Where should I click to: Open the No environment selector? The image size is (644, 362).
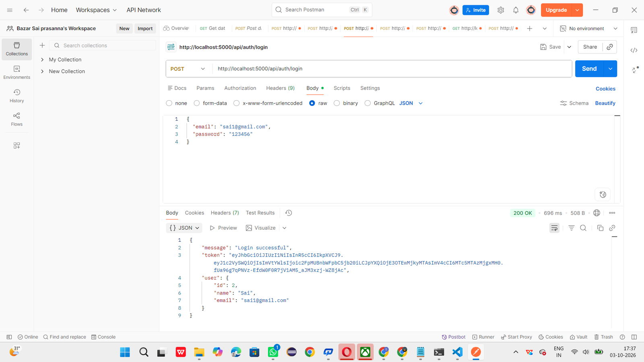(588, 29)
